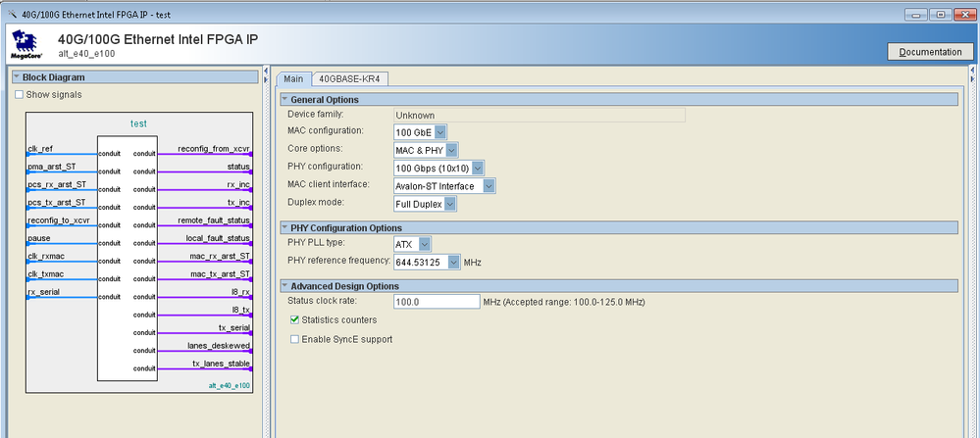
Task: Click the clk_txmac signal label
Action: point(46,274)
